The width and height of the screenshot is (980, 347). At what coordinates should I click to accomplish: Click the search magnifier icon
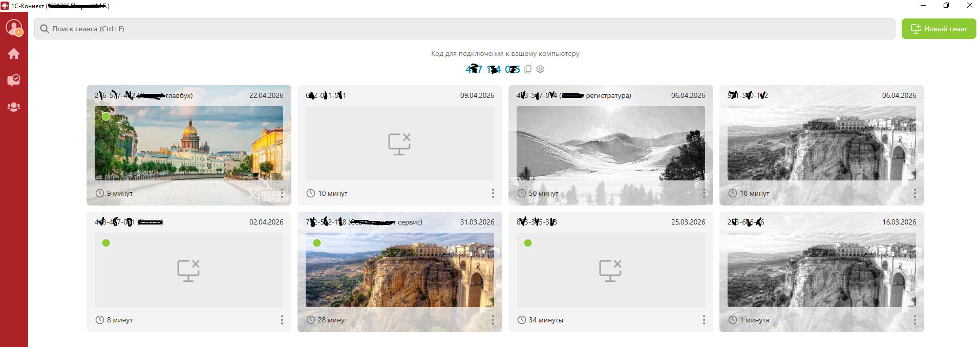point(45,29)
